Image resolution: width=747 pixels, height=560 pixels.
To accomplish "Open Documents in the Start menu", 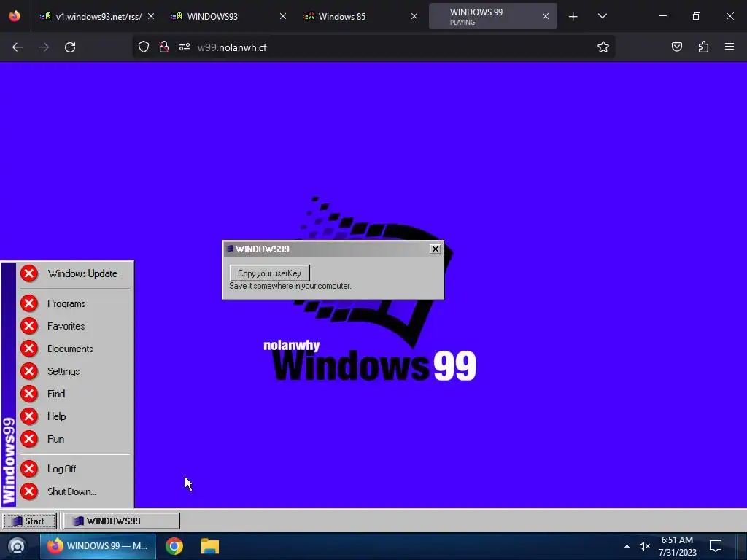I will (75, 349).
